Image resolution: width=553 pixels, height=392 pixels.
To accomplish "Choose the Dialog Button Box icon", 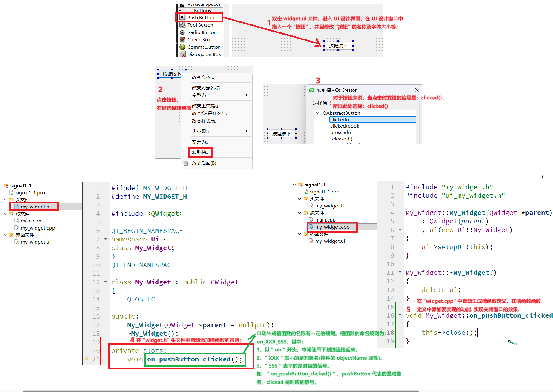I will point(182,54).
